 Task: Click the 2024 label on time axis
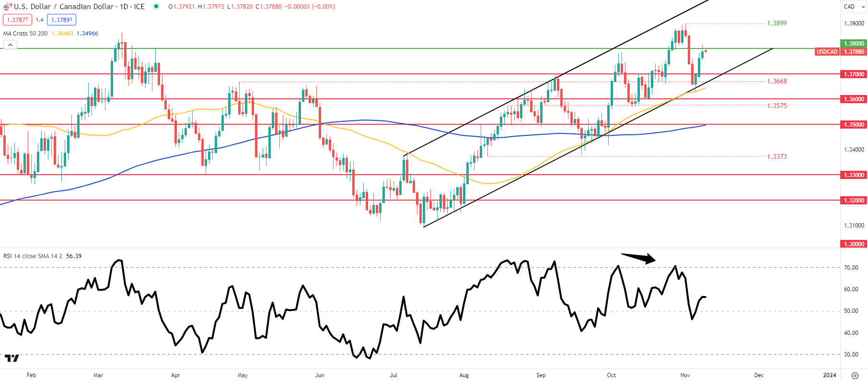pyautogui.click(x=830, y=375)
